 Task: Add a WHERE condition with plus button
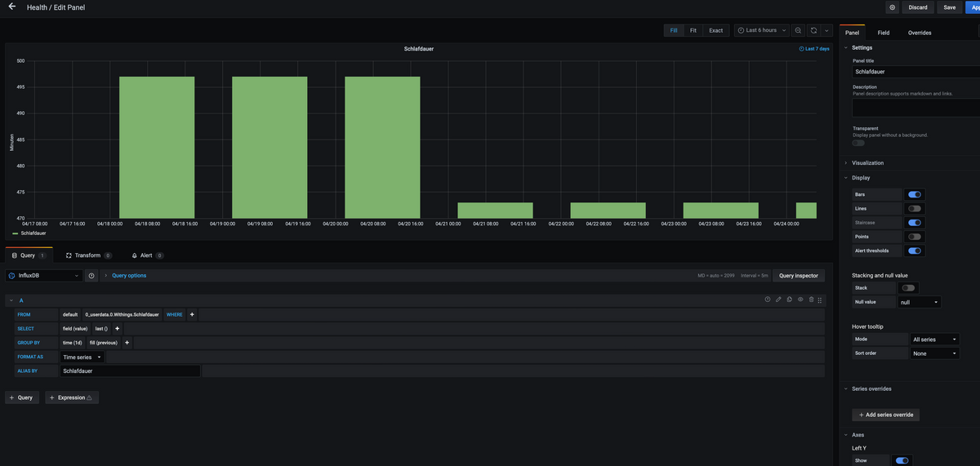pyautogui.click(x=192, y=314)
